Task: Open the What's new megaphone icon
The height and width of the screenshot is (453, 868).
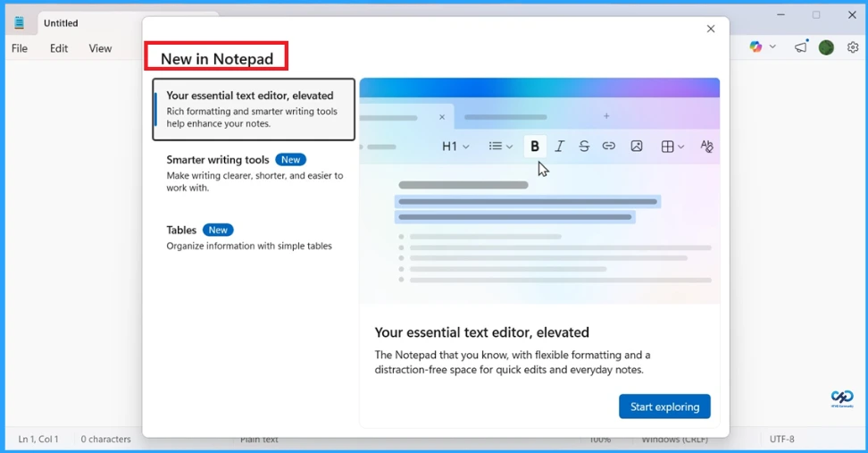Action: (801, 47)
